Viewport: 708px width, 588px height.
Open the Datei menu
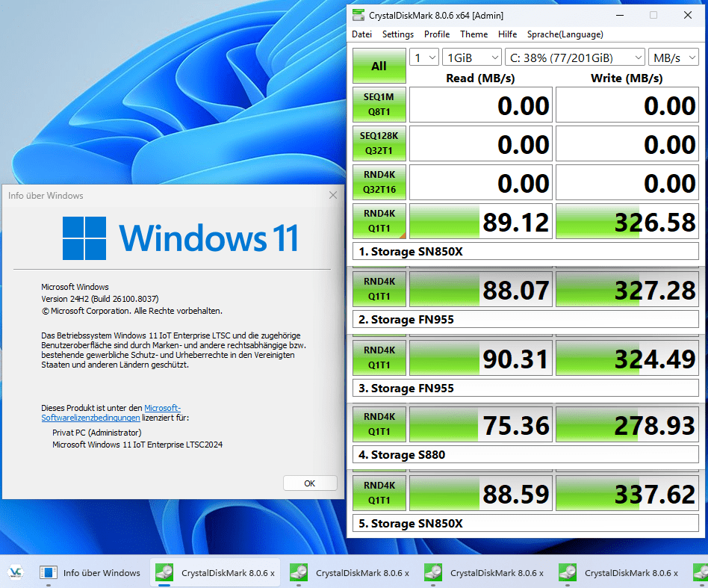point(361,34)
